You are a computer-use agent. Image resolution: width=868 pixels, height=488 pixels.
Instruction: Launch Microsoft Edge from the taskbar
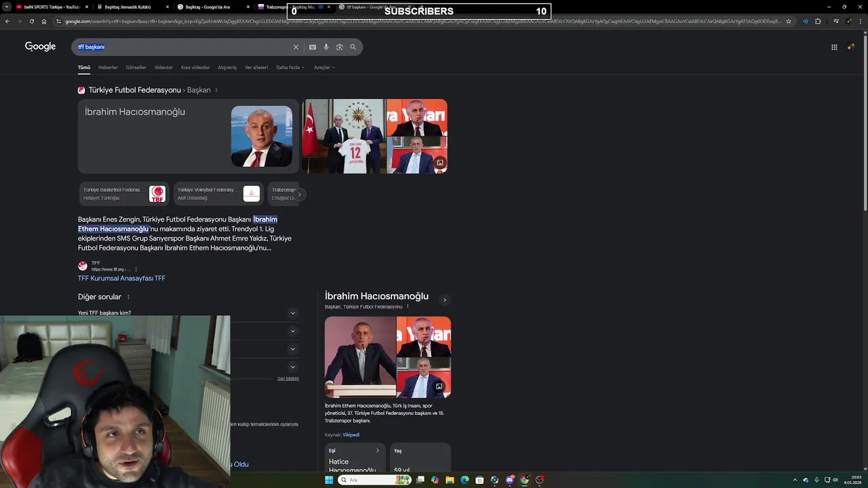click(x=465, y=480)
